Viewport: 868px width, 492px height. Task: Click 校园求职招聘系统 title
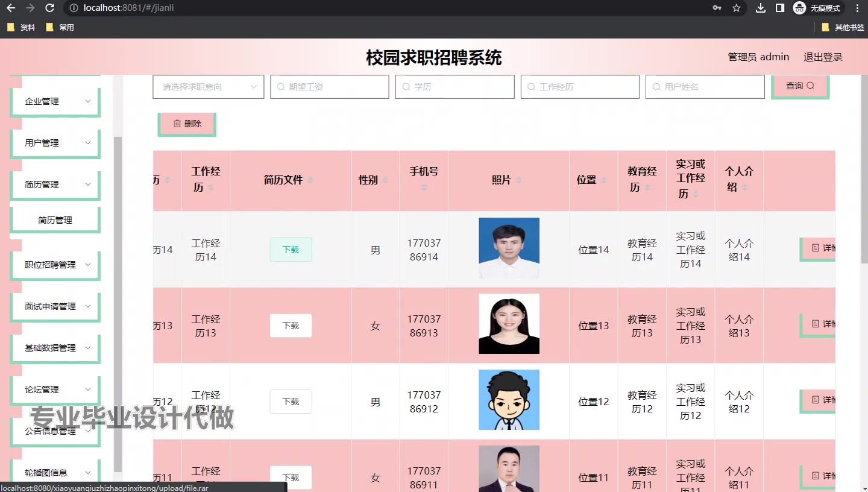434,58
